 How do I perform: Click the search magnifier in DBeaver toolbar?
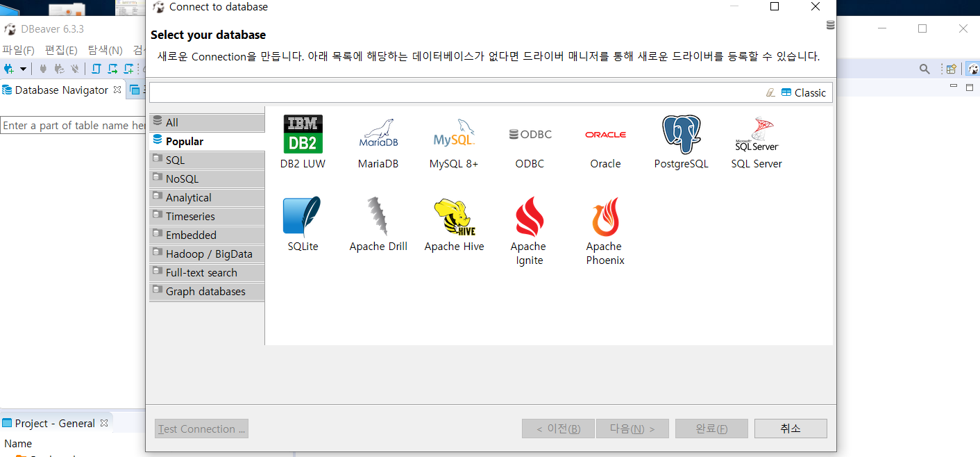(x=924, y=69)
